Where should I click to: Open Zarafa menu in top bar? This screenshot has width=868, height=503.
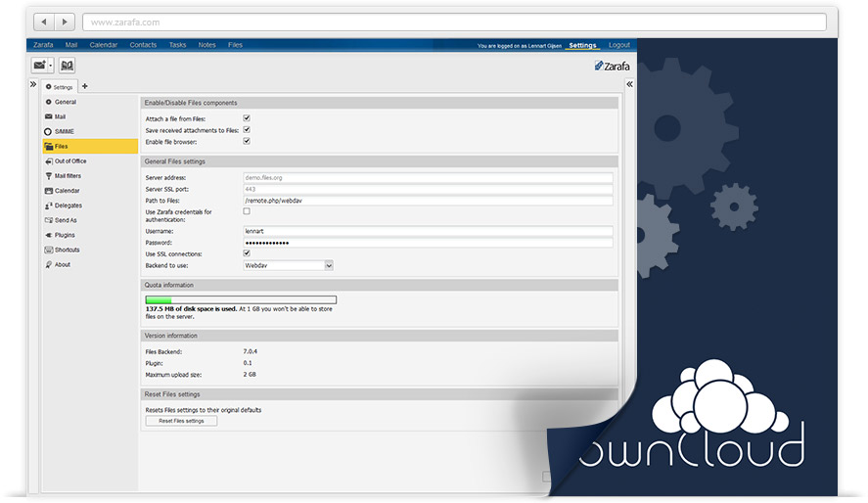(x=43, y=45)
